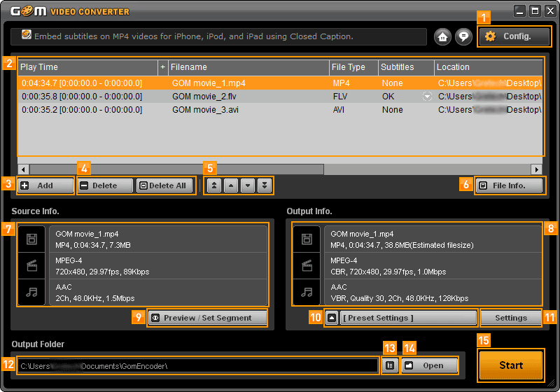Click the source file info disk icon
This screenshot has width=560, height=392.
[31, 239]
